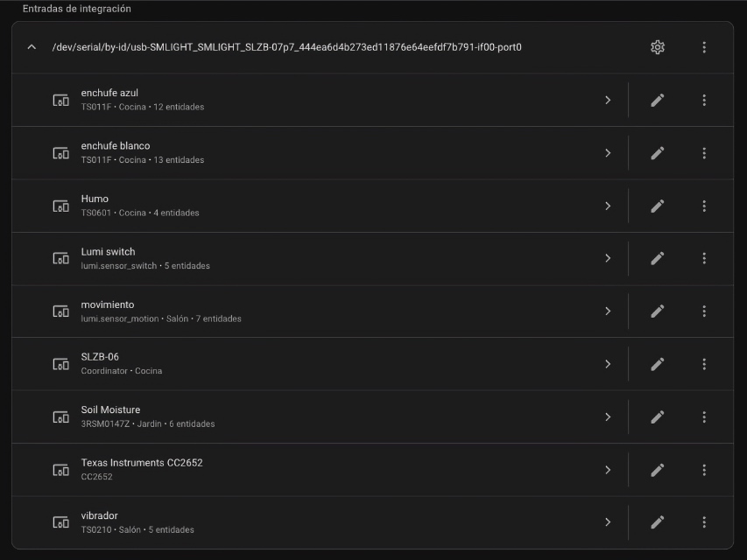Open overflow menu for SLZB-06 coordinator

704,364
